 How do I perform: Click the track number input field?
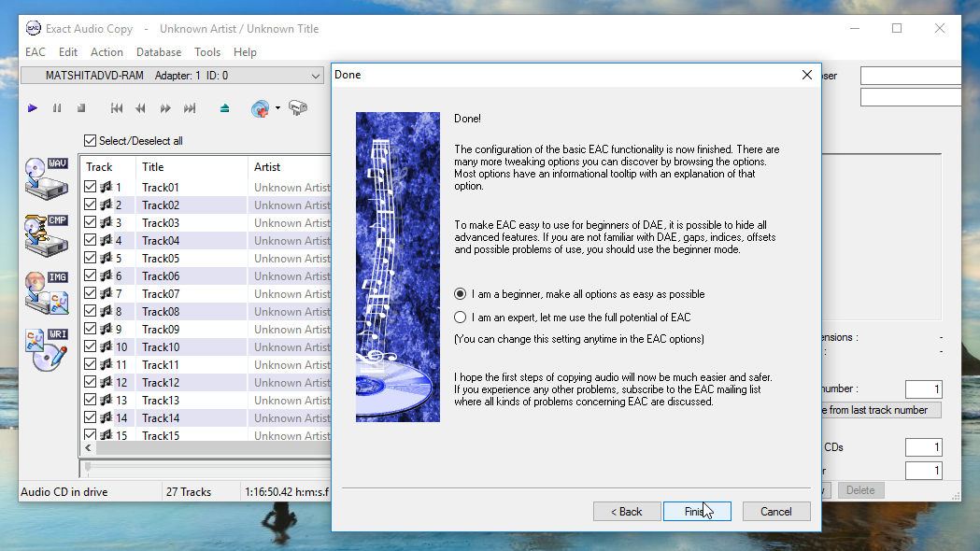923,389
